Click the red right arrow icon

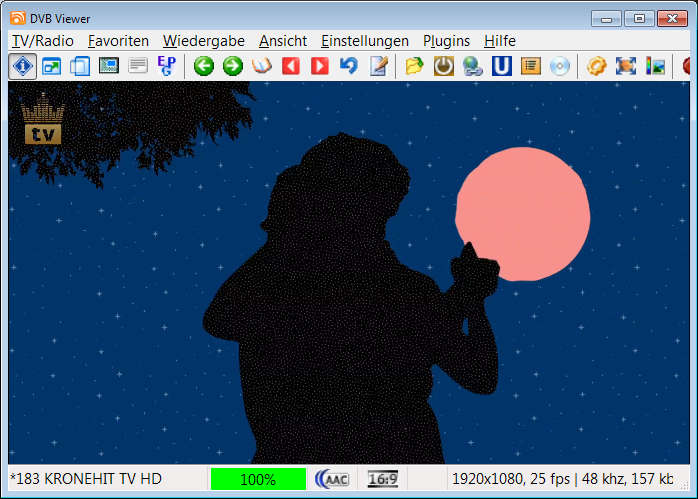click(320, 66)
